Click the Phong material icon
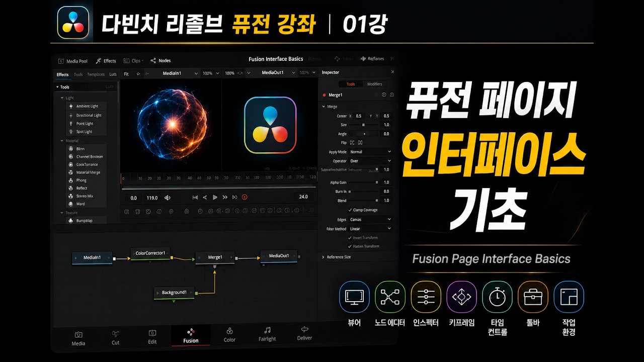 (x=71, y=180)
